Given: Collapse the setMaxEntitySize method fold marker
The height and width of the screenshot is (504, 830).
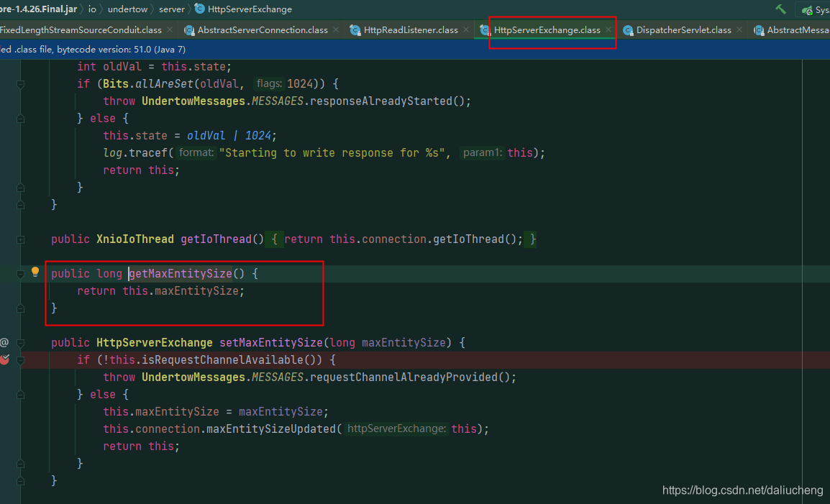Looking at the screenshot, I should click(20, 342).
